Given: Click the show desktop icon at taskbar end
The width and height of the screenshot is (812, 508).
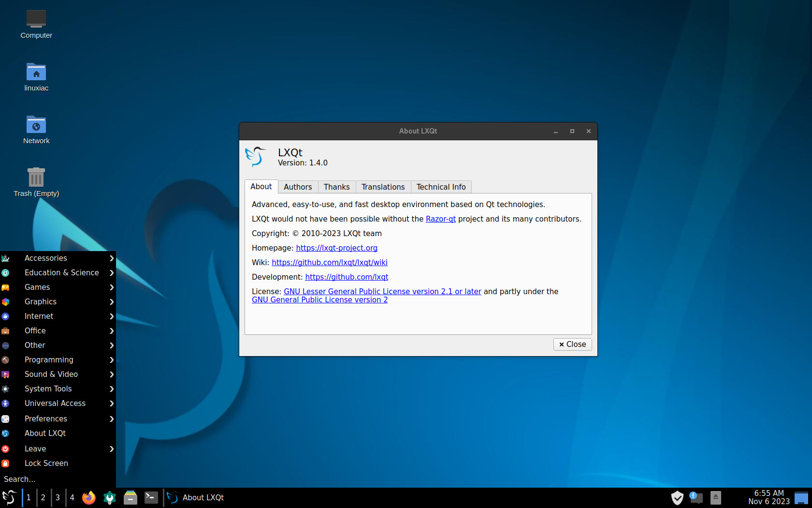Looking at the screenshot, I should coord(801,497).
